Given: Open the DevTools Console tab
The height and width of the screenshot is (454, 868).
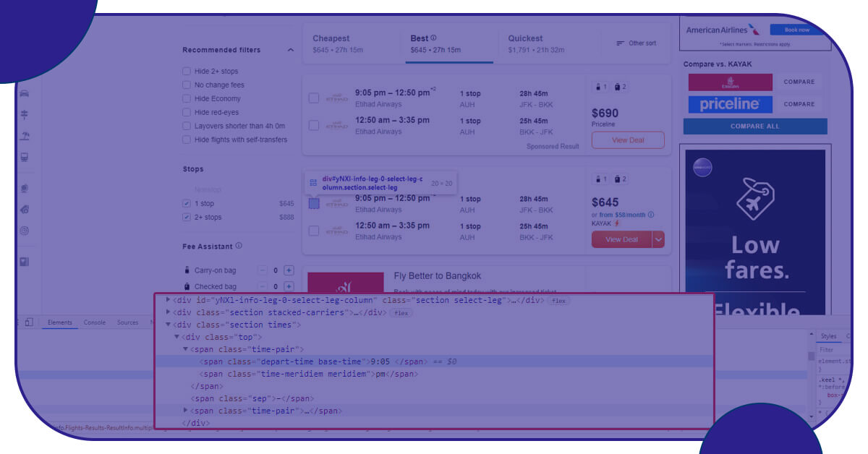Looking at the screenshot, I should coord(95,322).
